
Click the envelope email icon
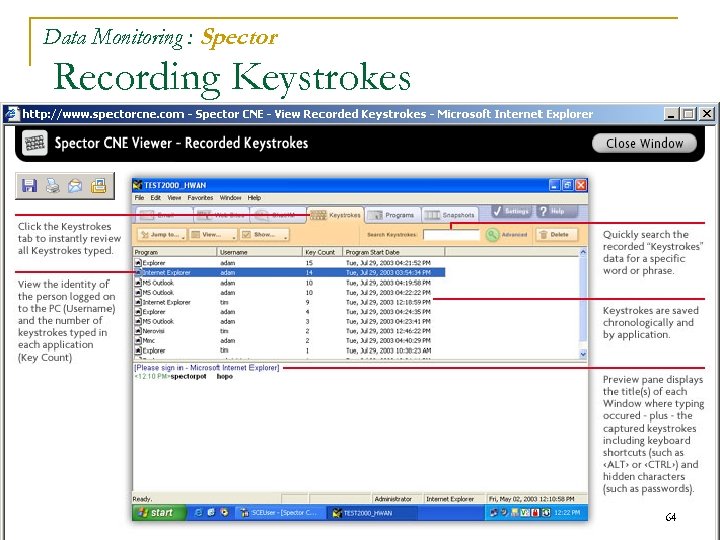75,186
